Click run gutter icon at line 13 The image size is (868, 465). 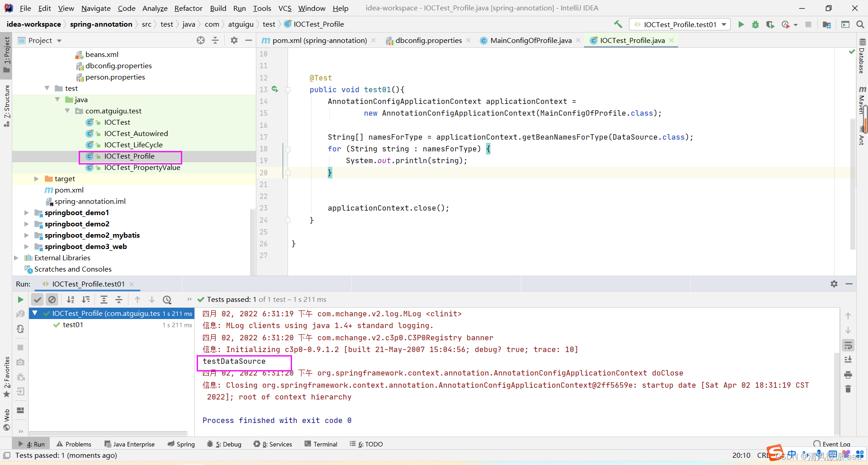pos(275,89)
